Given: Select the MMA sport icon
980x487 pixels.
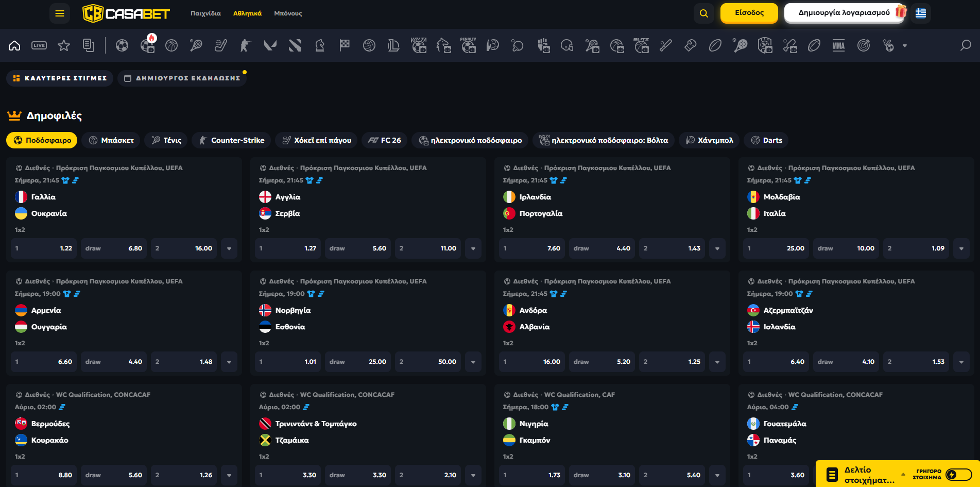Looking at the screenshot, I should click(838, 46).
